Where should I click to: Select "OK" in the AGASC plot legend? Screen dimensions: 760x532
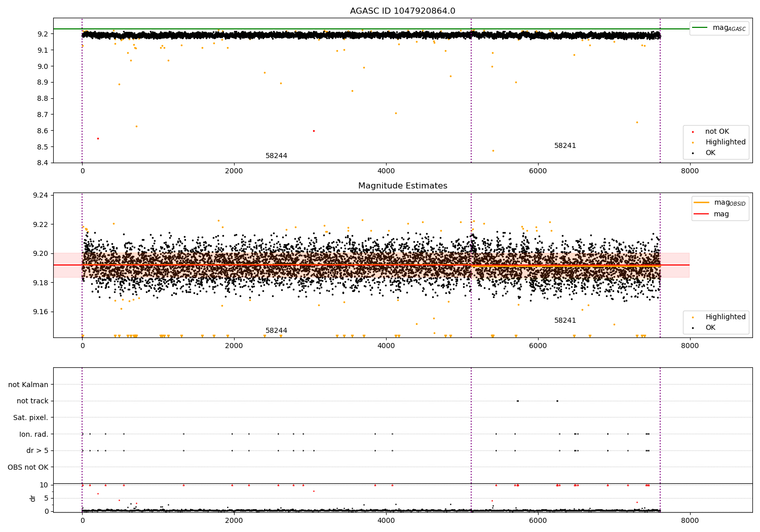pyautogui.click(x=704, y=153)
